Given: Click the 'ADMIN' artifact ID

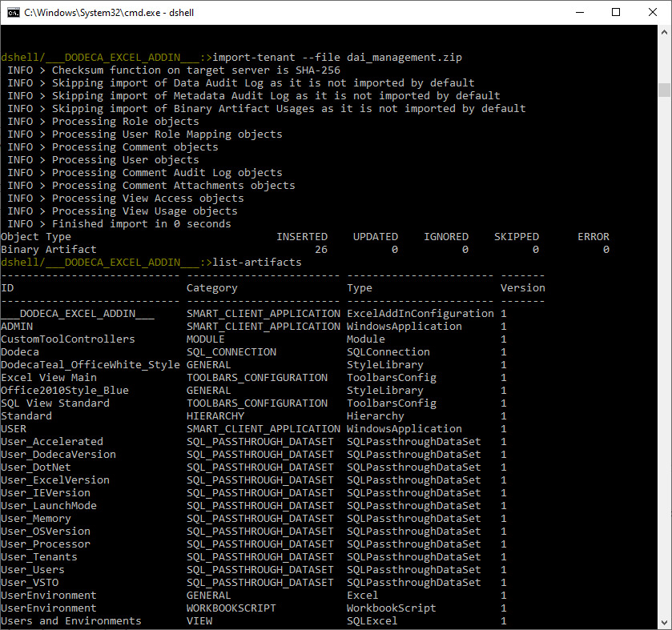Looking at the screenshot, I should [17, 327].
